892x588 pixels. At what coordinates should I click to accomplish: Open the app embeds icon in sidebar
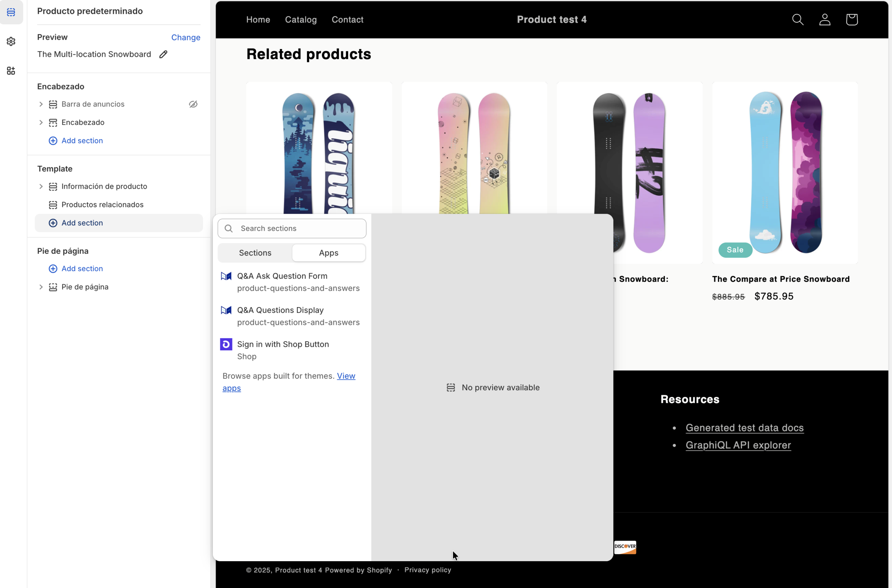(11, 71)
